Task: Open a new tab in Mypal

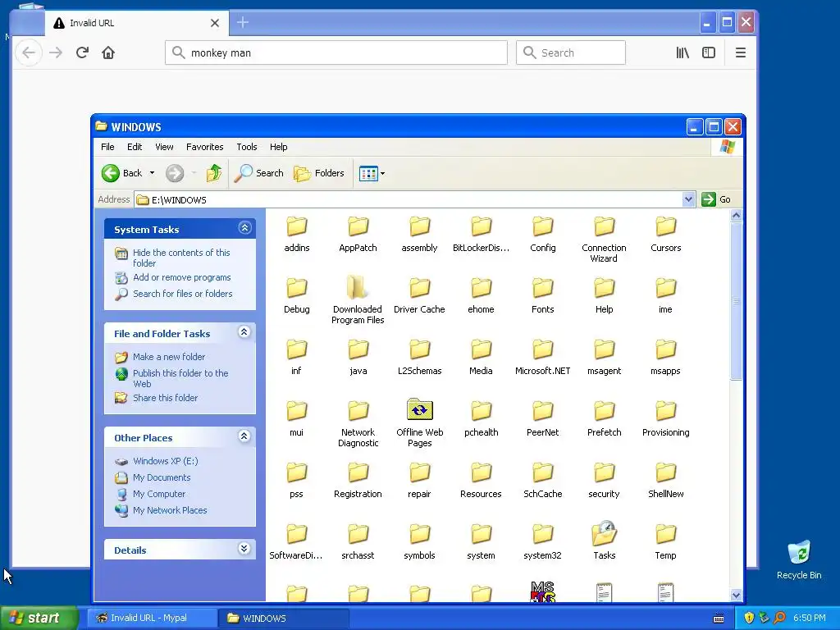Action: (243, 22)
